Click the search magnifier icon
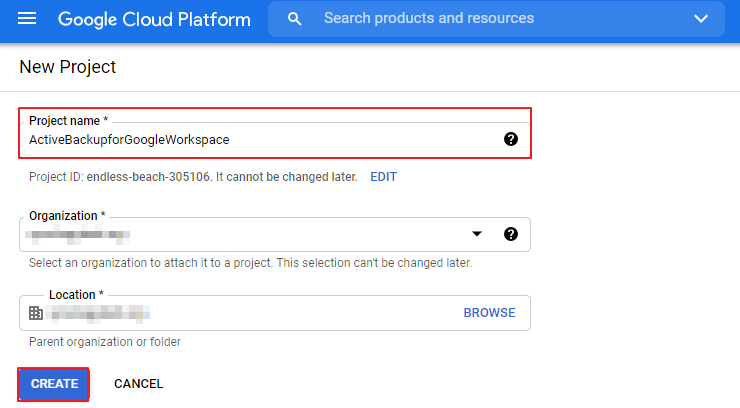This screenshot has height=408, width=740. pos(294,19)
